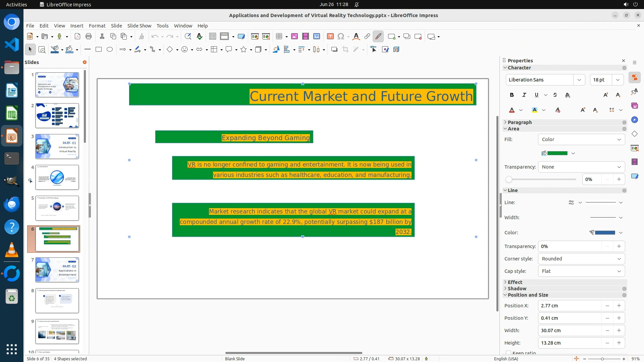The width and height of the screenshot is (644, 362).
Task: Close the Slides panel
Action: (x=85, y=62)
